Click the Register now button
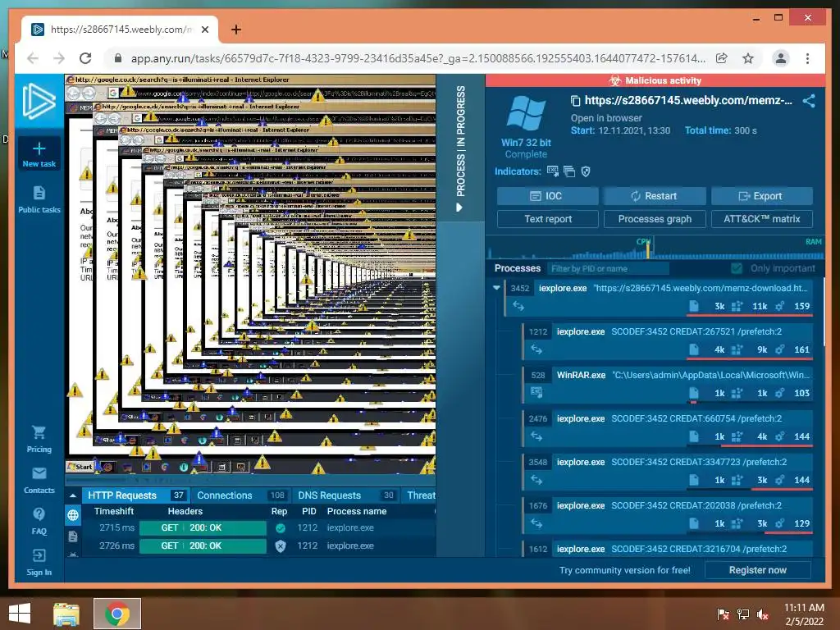Viewport: 840px width, 630px height. tap(757, 570)
